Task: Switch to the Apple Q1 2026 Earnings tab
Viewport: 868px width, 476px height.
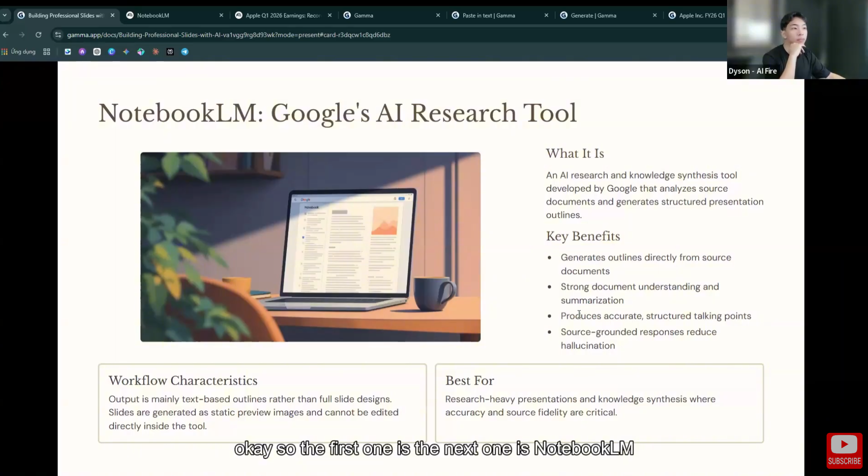Action: pyautogui.click(x=279, y=15)
